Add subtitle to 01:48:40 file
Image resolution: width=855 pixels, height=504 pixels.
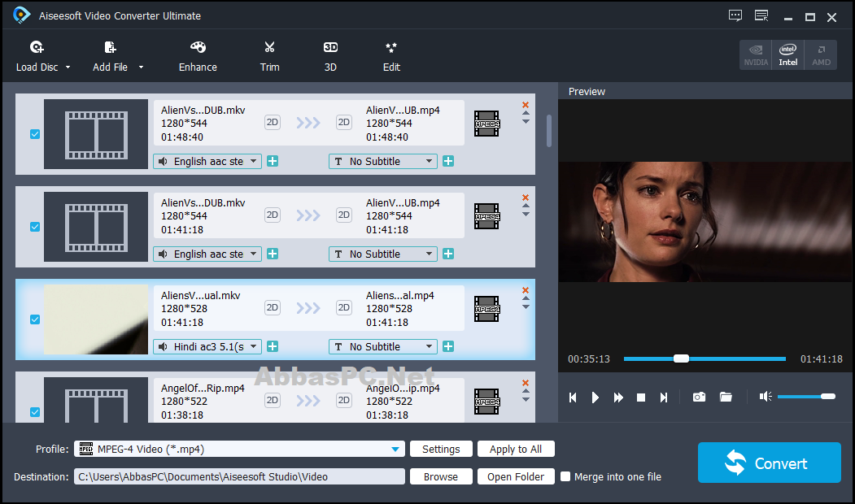tap(448, 161)
